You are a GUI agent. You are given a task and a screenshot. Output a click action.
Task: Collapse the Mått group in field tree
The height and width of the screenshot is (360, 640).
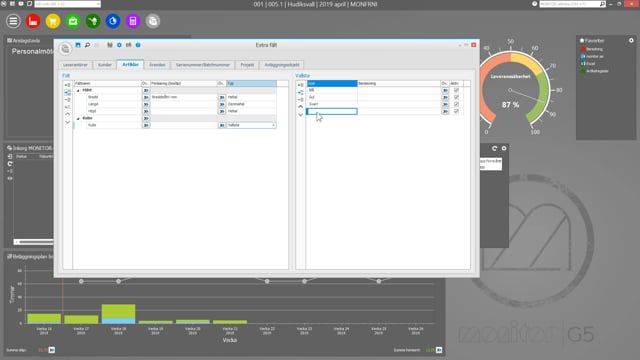coord(78,90)
